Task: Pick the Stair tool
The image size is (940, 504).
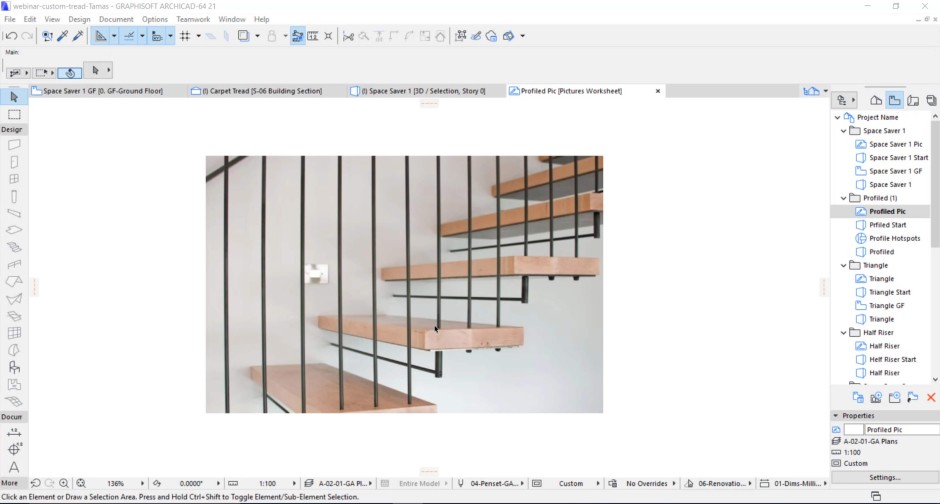Action: click(x=14, y=247)
